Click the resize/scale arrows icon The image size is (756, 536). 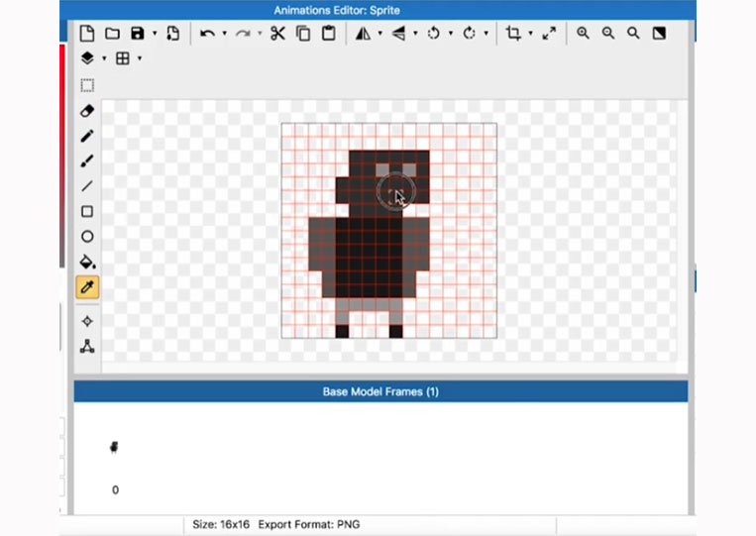[549, 34]
